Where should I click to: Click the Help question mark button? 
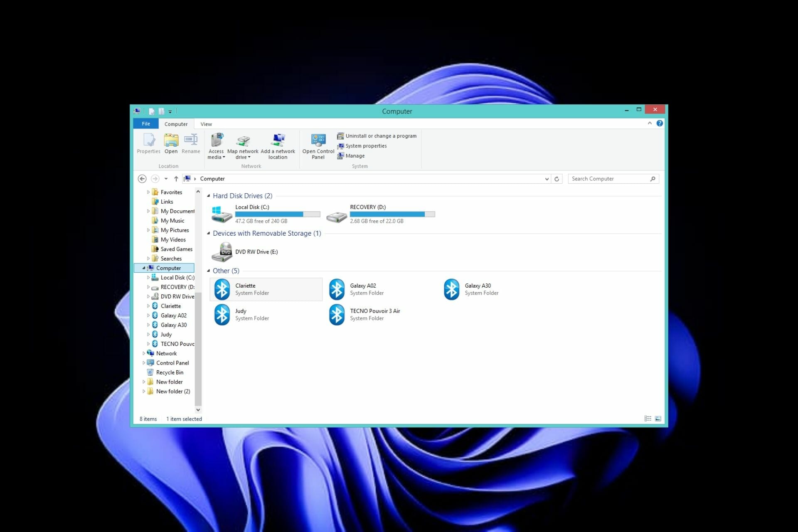pyautogui.click(x=660, y=123)
